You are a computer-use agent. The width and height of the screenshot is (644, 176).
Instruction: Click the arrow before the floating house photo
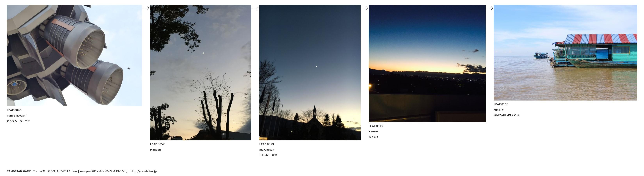[x=490, y=8]
